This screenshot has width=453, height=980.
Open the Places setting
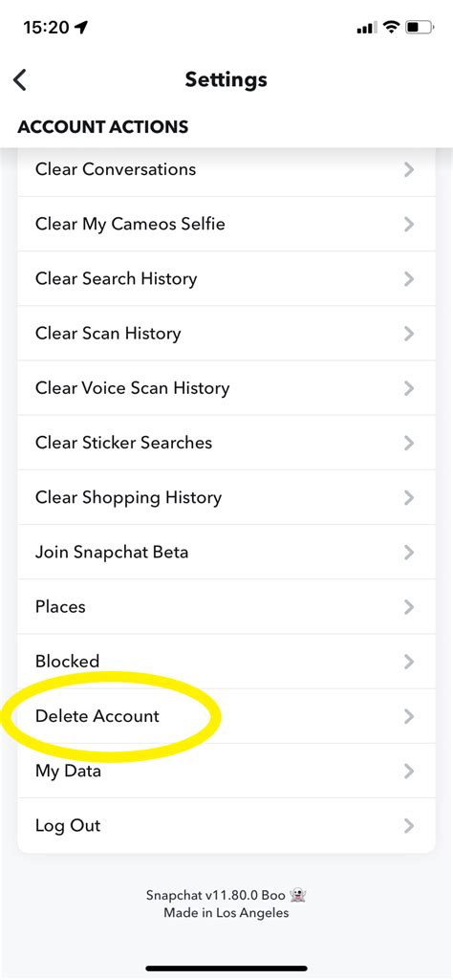226,607
